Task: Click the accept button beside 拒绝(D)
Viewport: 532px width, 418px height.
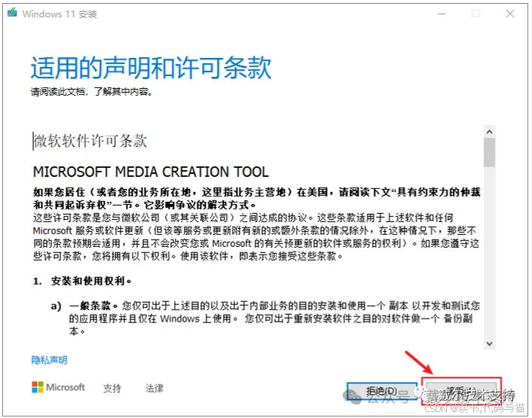Action: (461, 391)
